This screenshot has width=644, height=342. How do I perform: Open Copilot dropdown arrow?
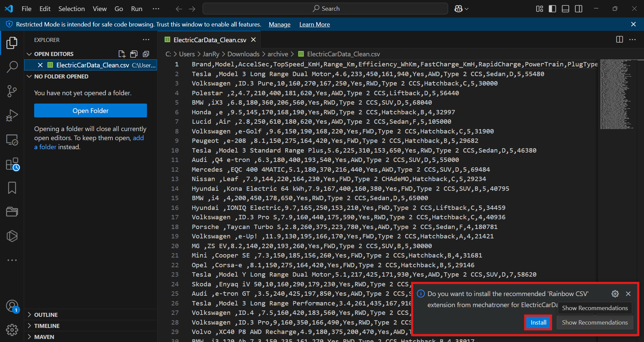tap(467, 9)
